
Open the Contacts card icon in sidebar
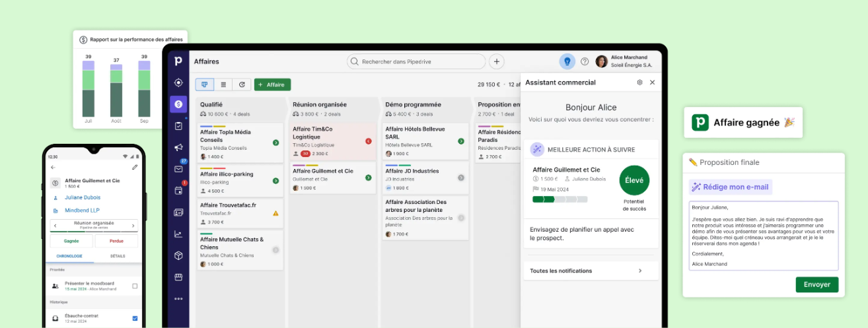coord(178,212)
